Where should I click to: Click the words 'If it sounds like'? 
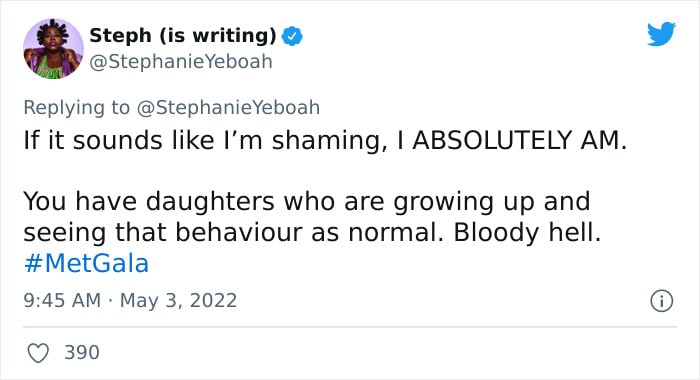(x=119, y=140)
